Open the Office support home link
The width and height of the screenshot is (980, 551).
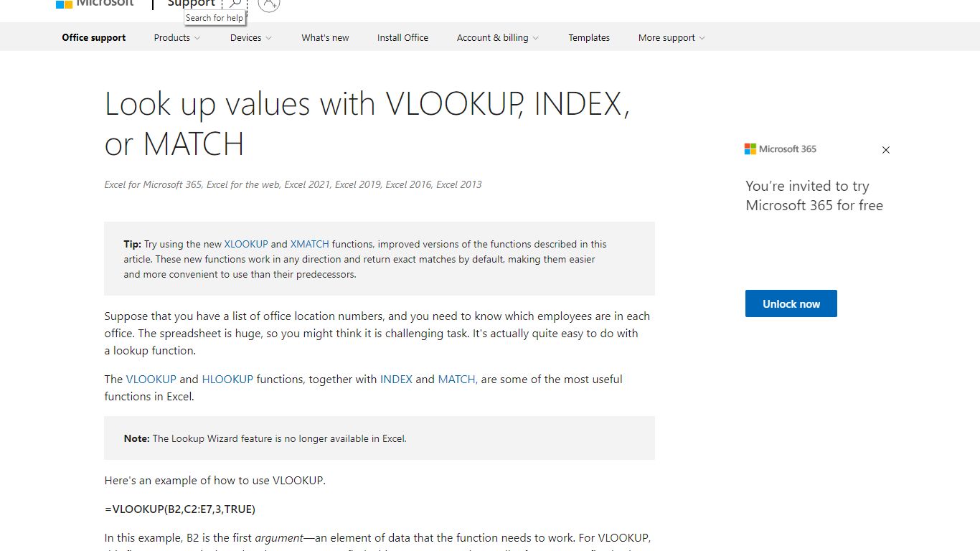point(94,38)
